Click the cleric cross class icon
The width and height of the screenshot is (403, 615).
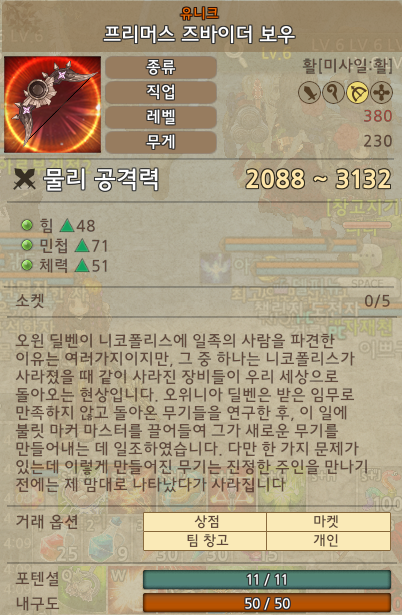click(381, 93)
